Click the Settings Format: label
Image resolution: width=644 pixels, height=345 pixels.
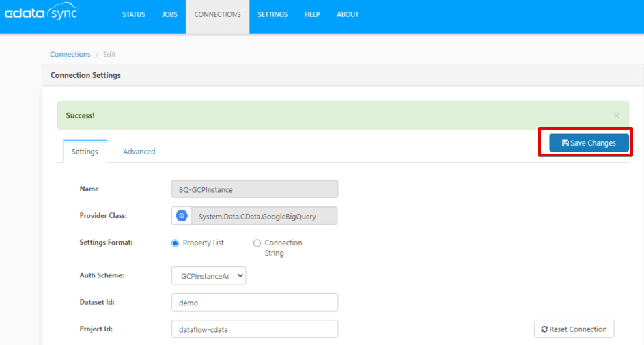coord(106,243)
